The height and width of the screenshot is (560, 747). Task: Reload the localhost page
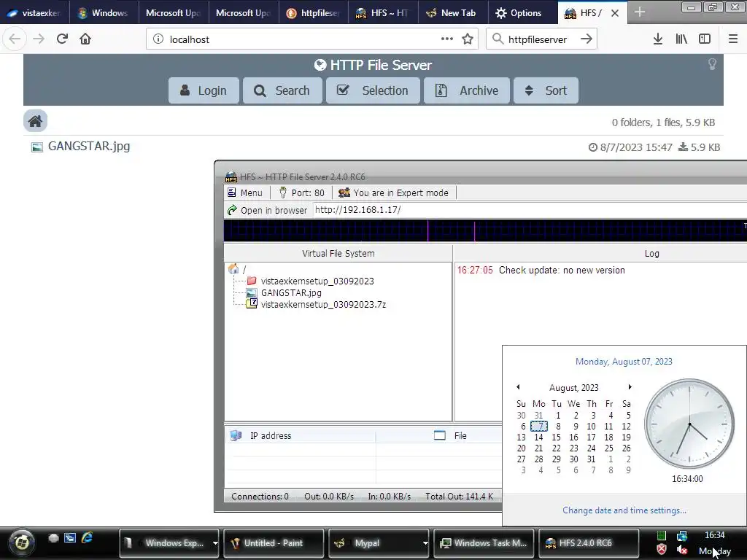tap(62, 39)
